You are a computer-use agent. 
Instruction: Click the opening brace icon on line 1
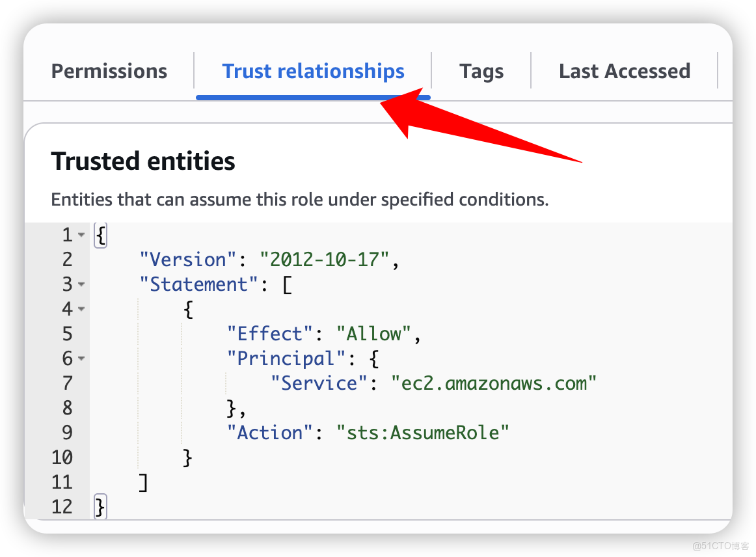[100, 234]
